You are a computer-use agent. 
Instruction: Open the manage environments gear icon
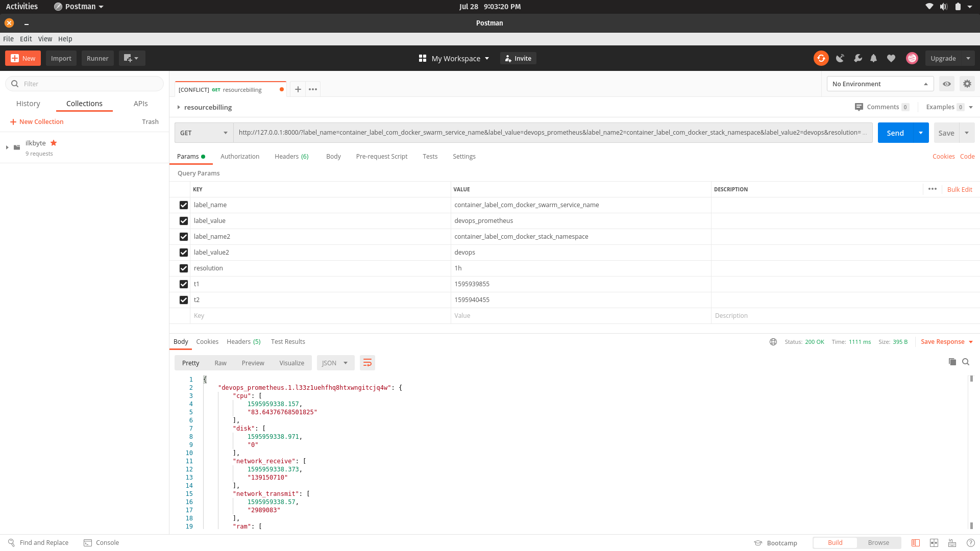[967, 84]
